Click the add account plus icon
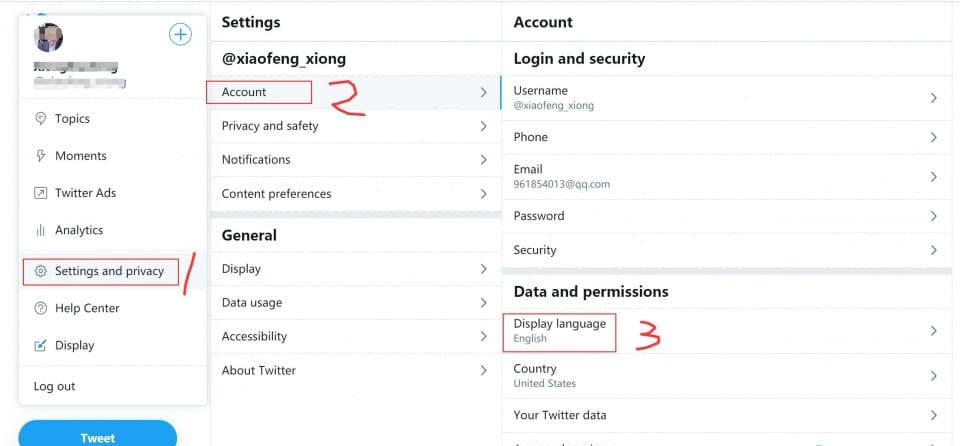Screen dimensions: 960x446 (180, 35)
